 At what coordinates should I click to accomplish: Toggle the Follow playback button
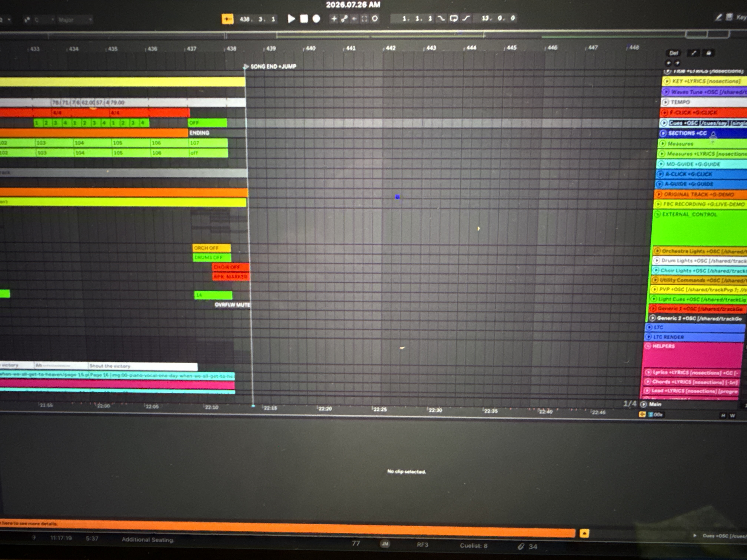click(227, 19)
